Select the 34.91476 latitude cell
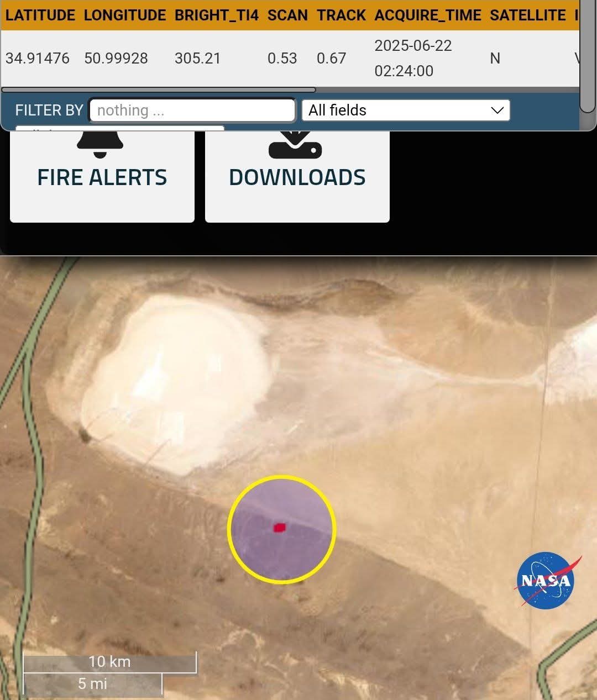 [38, 58]
